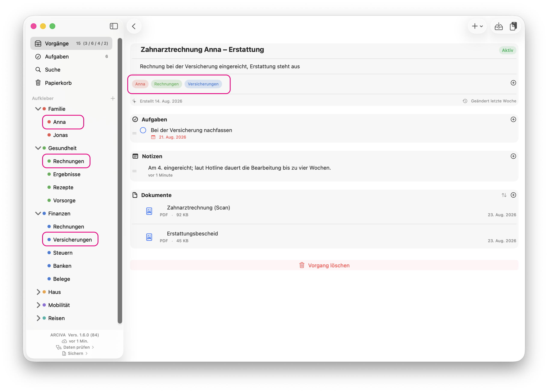This screenshot has height=392, width=548.
Task: Click the Notizen section header icon
Action: 135,156
